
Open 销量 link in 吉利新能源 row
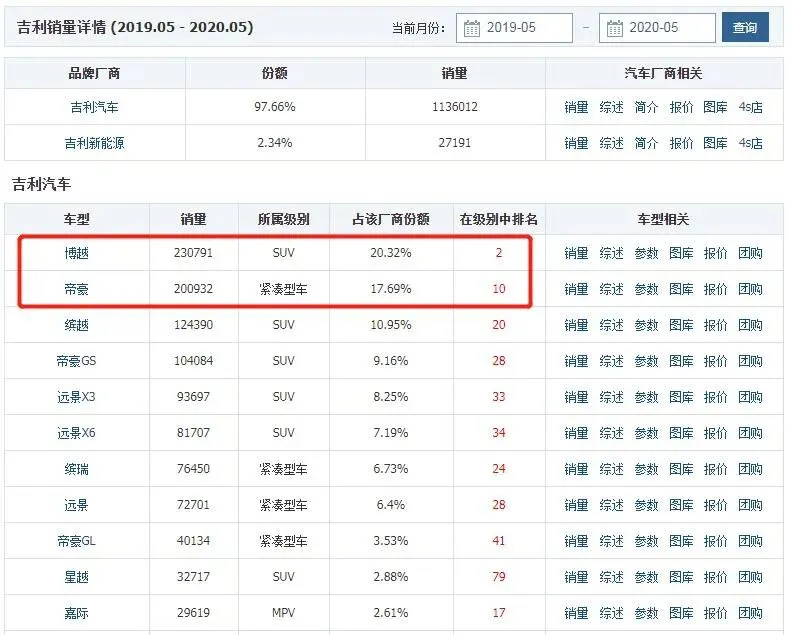(x=576, y=143)
